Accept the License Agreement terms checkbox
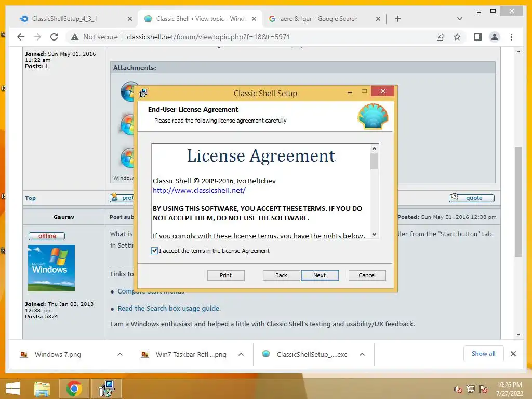The image size is (532, 399). pos(154,251)
